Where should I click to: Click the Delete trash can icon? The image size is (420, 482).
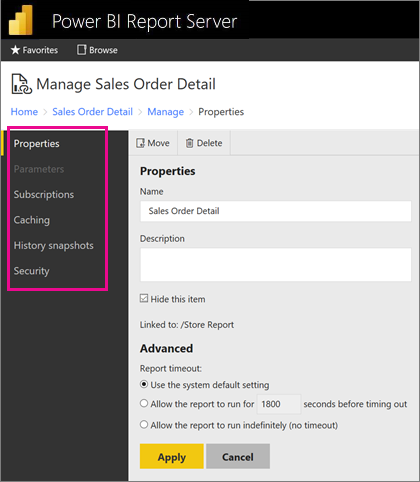click(x=189, y=143)
